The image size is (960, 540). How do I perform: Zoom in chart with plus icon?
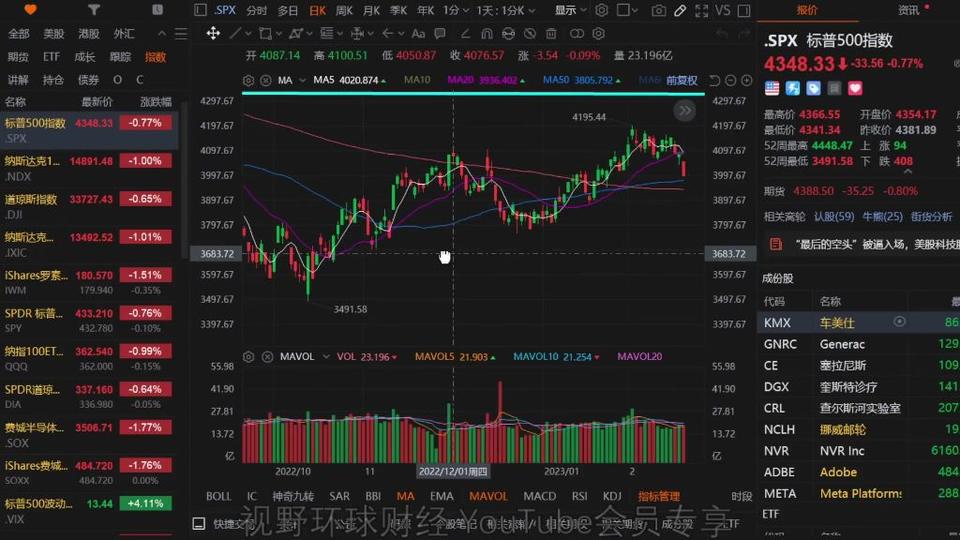[x=746, y=80]
